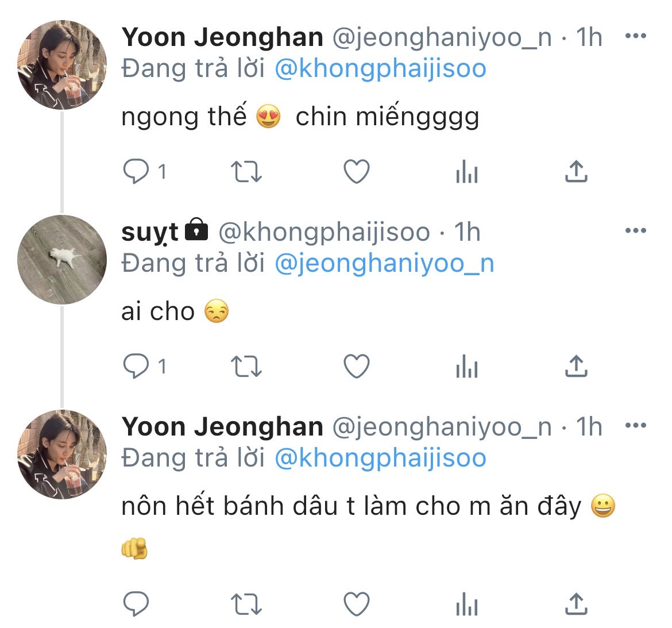Open suỵt's cat profile picture

[x=63, y=260]
